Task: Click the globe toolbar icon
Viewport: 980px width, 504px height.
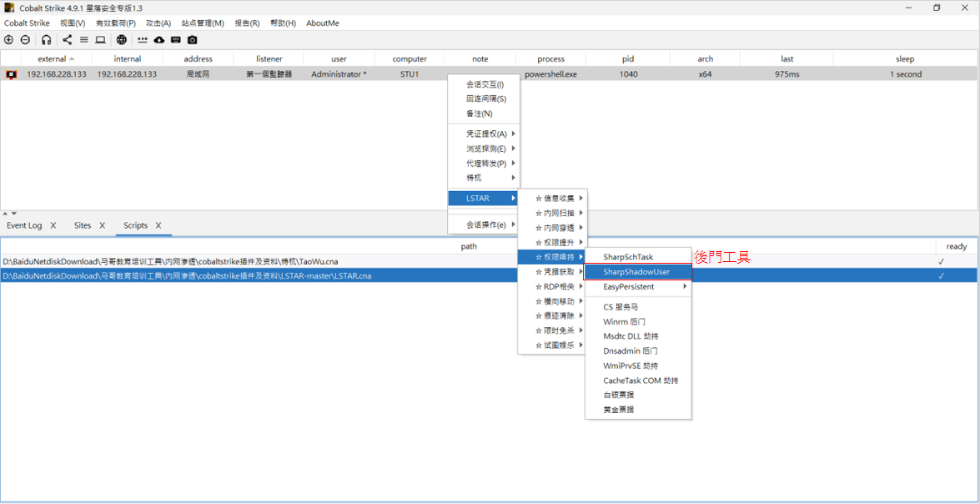Action: [121, 40]
